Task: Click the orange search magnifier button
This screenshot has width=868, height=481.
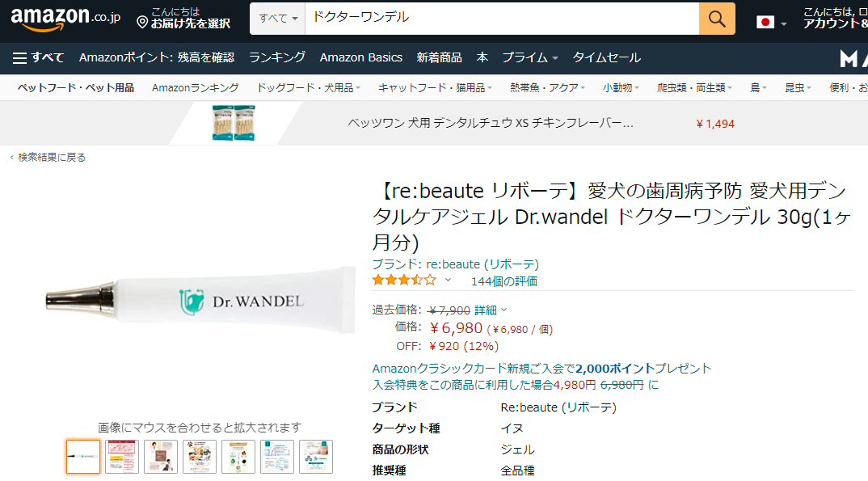Action: 717,19
